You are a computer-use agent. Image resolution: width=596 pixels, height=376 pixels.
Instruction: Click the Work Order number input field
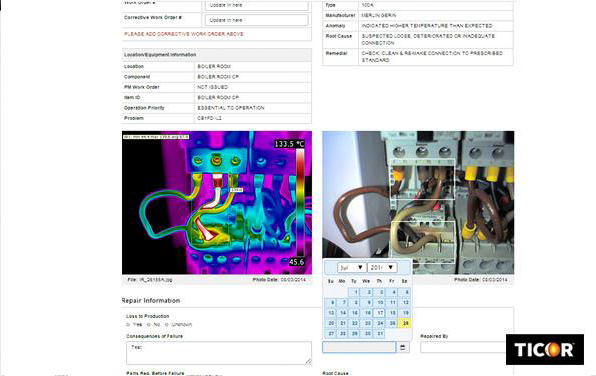coord(257,5)
